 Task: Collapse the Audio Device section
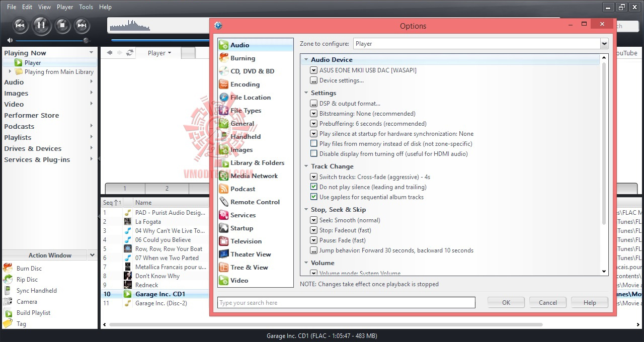tap(306, 59)
